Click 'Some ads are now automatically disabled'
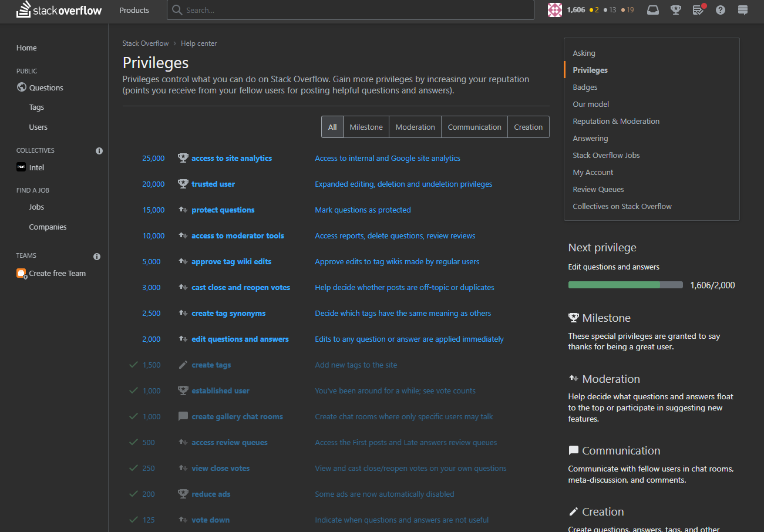Viewport: 764px width, 532px height. pyautogui.click(x=385, y=494)
